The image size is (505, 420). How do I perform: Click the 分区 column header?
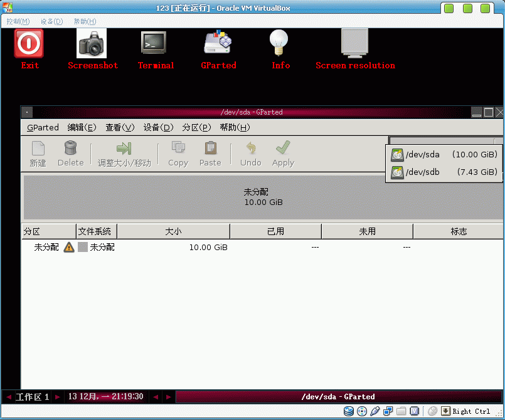click(x=49, y=231)
